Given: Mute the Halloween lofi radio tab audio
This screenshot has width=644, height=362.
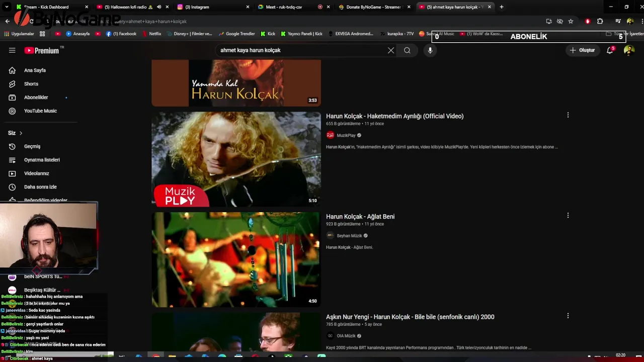Looking at the screenshot, I should (x=159, y=7).
